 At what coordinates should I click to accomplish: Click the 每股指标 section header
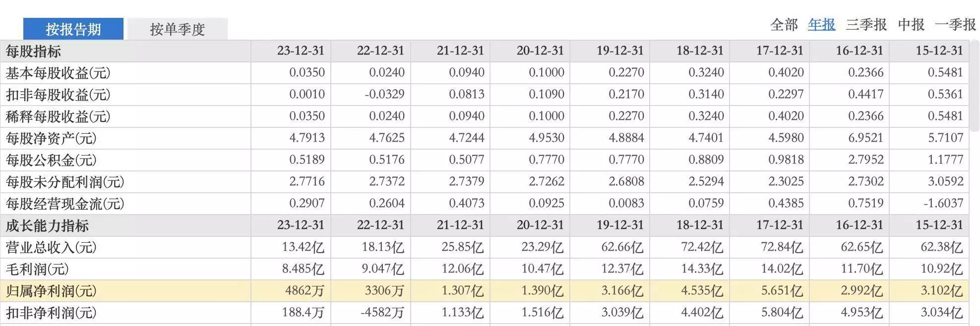[33, 51]
